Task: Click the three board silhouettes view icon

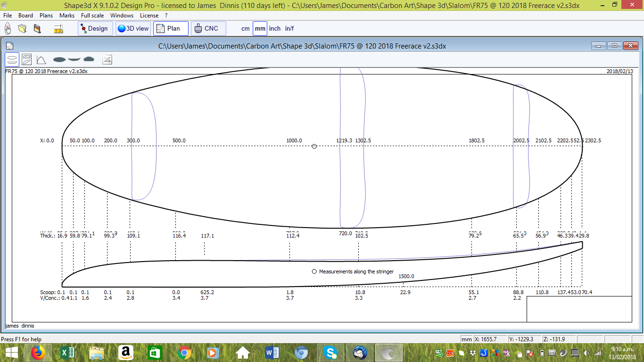Action: point(74,59)
